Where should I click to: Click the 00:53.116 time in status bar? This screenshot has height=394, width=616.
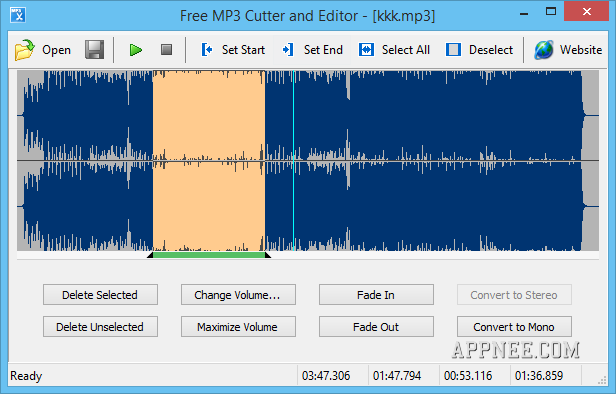(x=468, y=376)
